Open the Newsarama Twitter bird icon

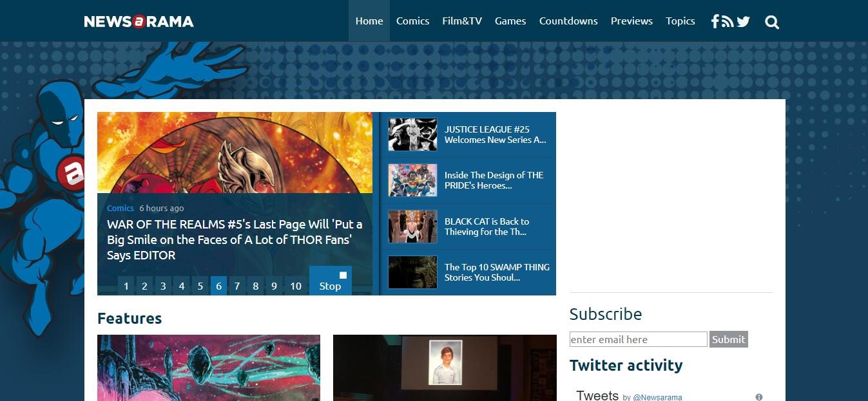(x=743, y=22)
